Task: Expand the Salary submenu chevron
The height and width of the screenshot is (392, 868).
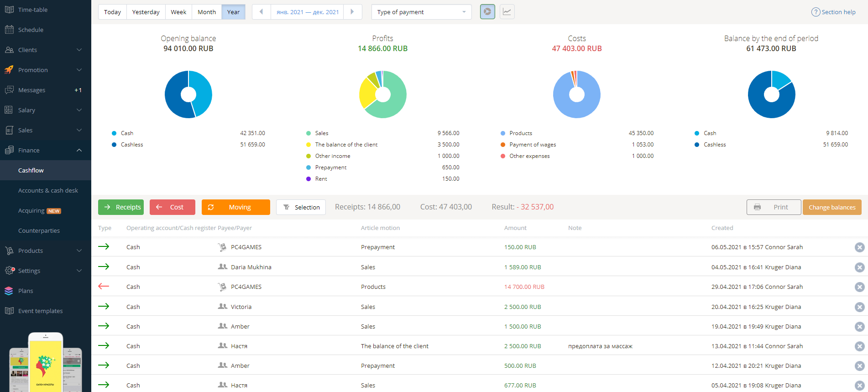Action: [x=79, y=110]
